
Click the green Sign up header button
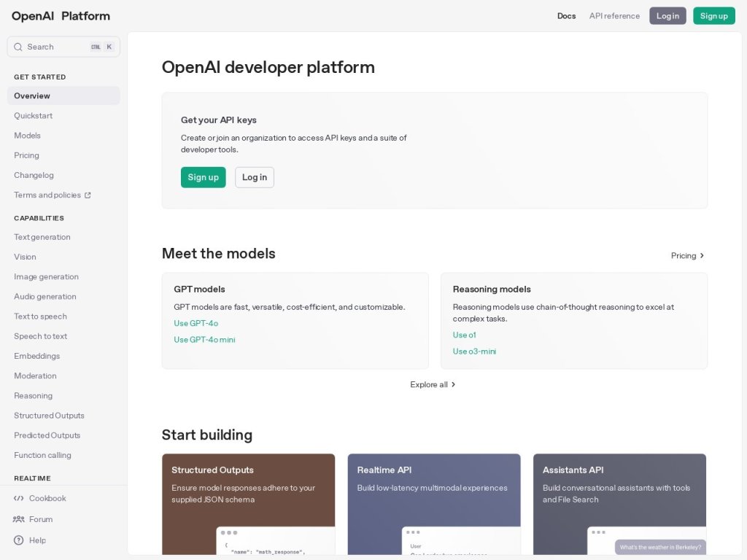[x=713, y=16]
